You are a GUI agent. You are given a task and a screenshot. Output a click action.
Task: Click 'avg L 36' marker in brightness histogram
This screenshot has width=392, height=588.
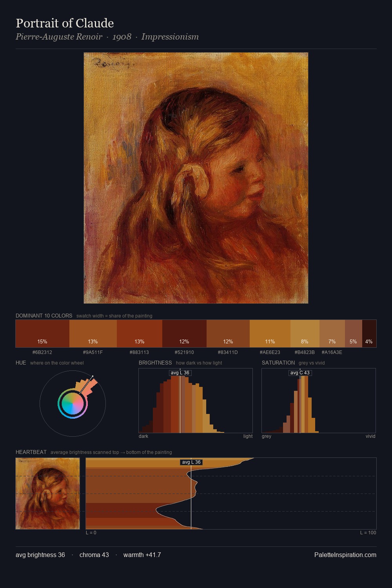coord(180,373)
